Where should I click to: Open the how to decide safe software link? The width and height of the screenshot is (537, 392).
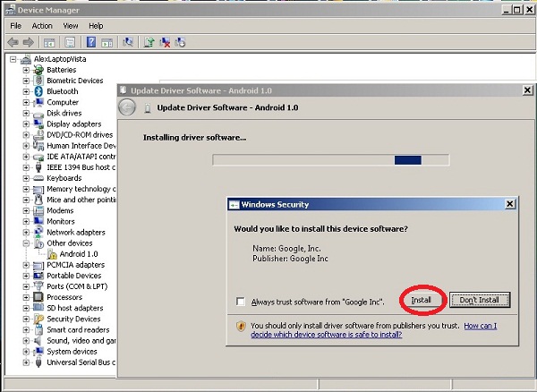tap(374, 330)
